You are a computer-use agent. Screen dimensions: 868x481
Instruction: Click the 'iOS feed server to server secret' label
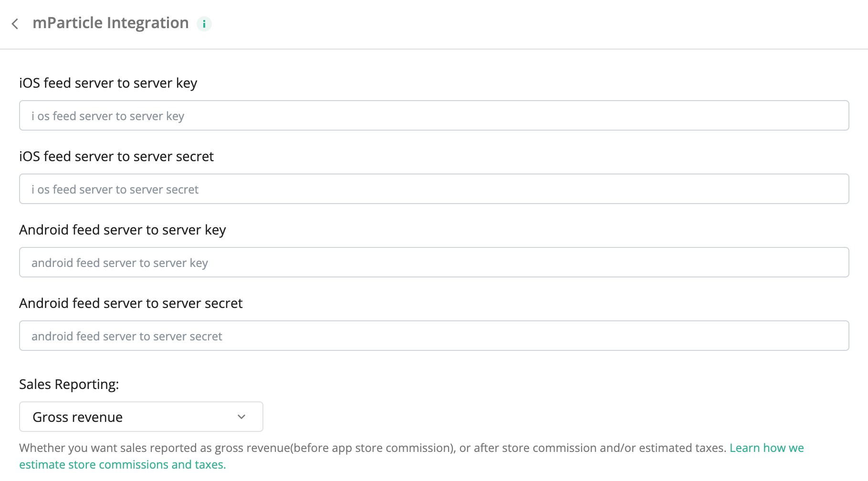pos(116,156)
